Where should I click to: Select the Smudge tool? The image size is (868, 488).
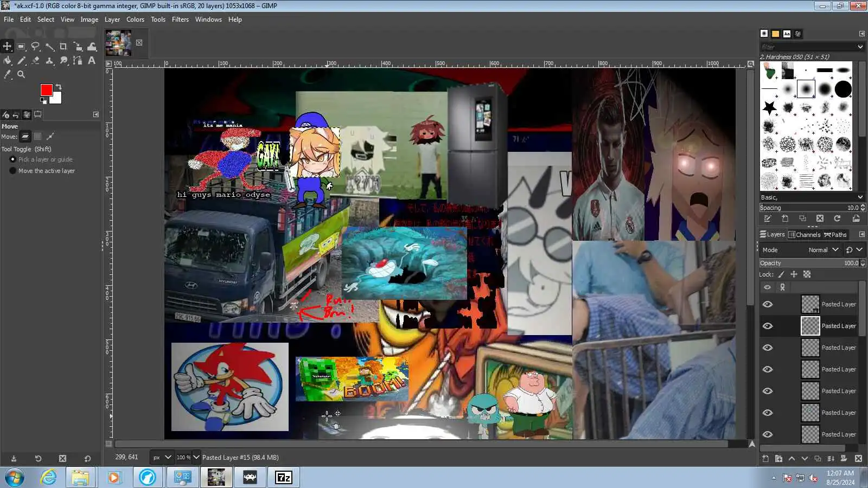pos(63,61)
